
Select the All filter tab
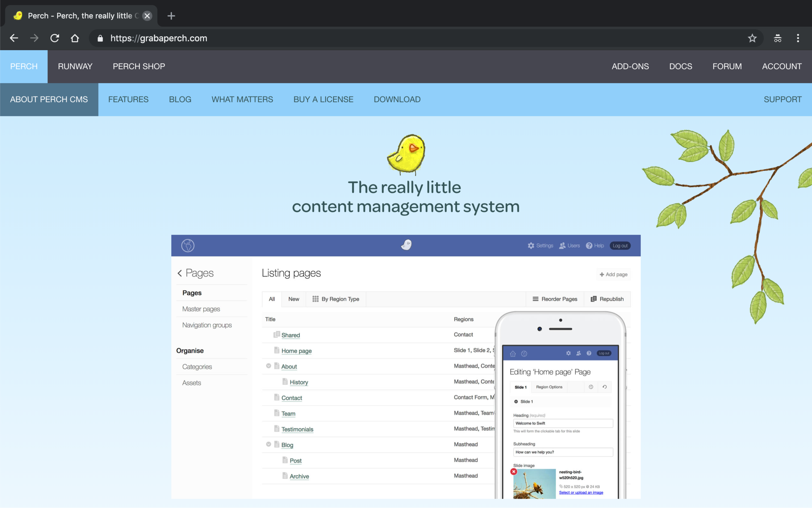tap(272, 299)
